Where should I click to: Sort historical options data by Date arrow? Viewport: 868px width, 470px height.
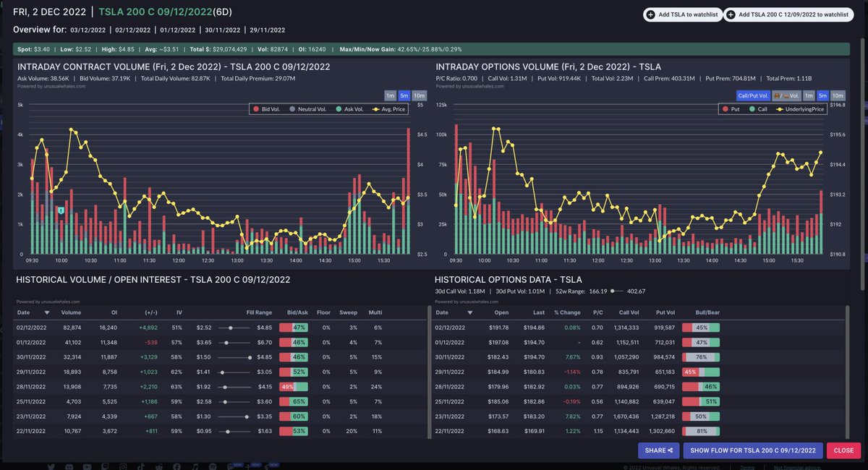470,313
